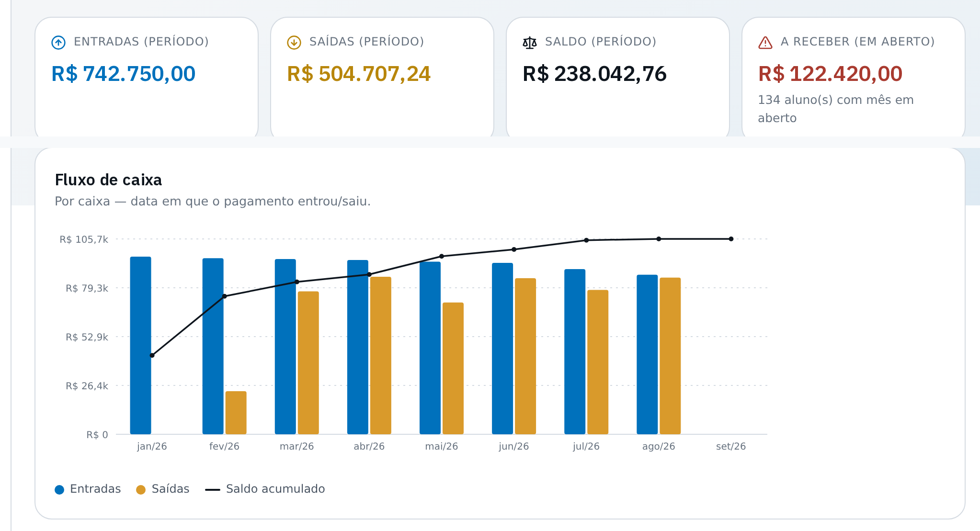The image size is (980, 531).
Task: Click the up-arrow icon beside Entradas (Período)
Action: click(58, 43)
